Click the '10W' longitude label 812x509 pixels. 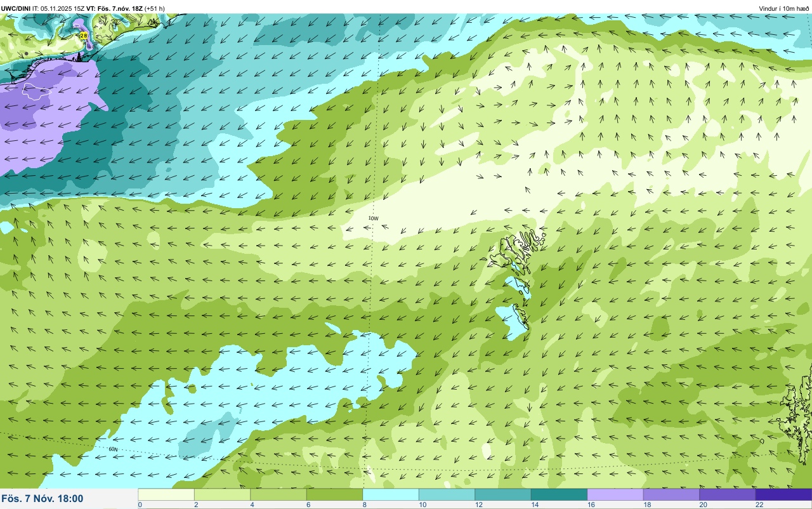[373, 218]
